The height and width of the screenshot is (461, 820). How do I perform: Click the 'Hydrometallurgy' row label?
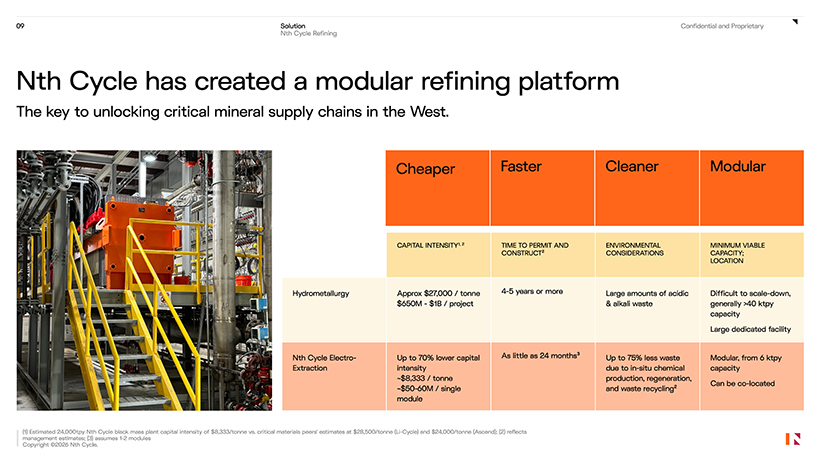[321, 294]
